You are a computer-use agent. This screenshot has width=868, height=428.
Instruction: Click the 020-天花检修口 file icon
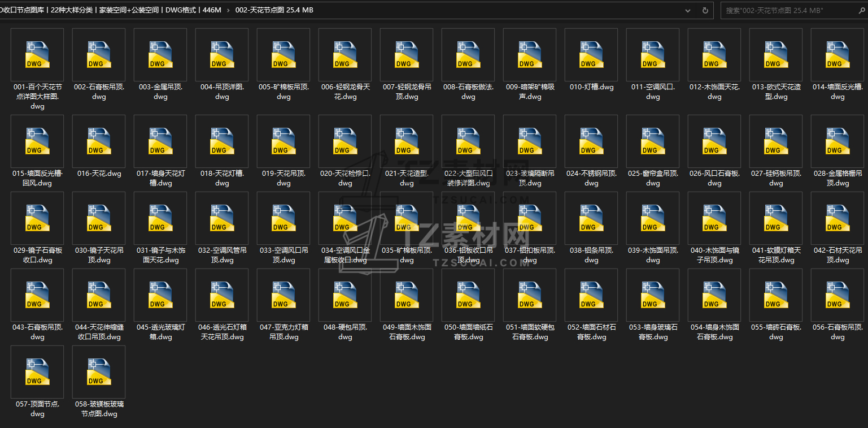[x=345, y=141]
